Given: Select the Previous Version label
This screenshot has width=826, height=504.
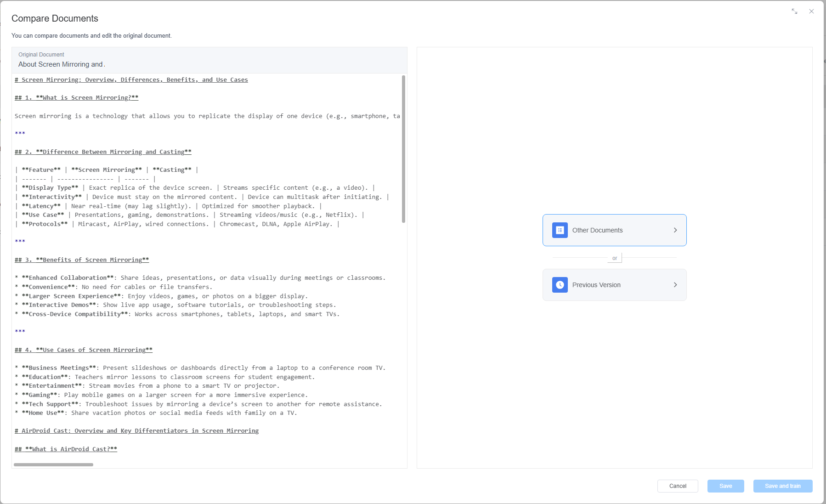Looking at the screenshot, I should coord(596,285).
